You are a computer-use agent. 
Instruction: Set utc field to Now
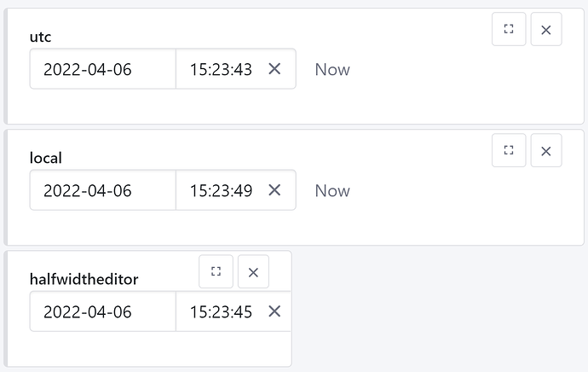click(x=332, y=69)
